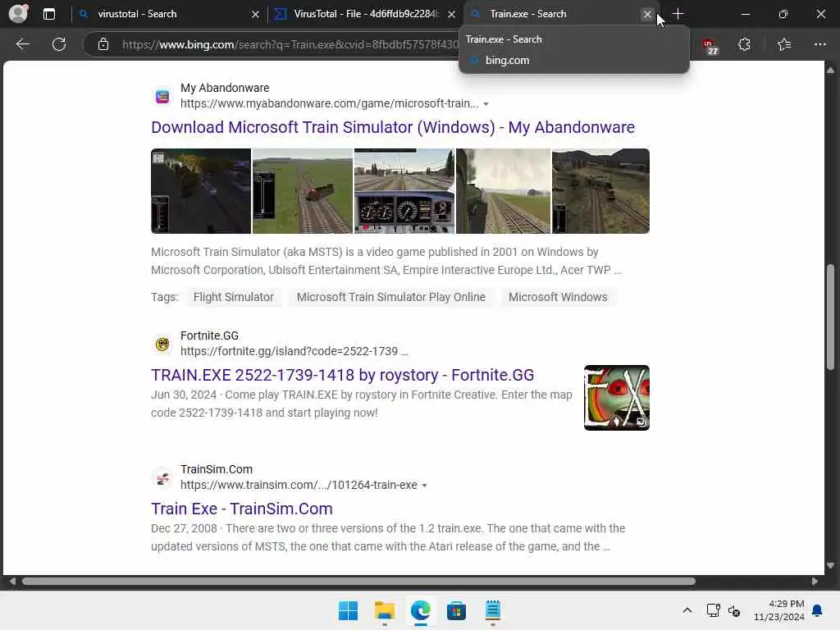This screenshot has height=630, width=840.
Task: View the cab dashboard screenshot thumbnail
Action: click(404, 191)
